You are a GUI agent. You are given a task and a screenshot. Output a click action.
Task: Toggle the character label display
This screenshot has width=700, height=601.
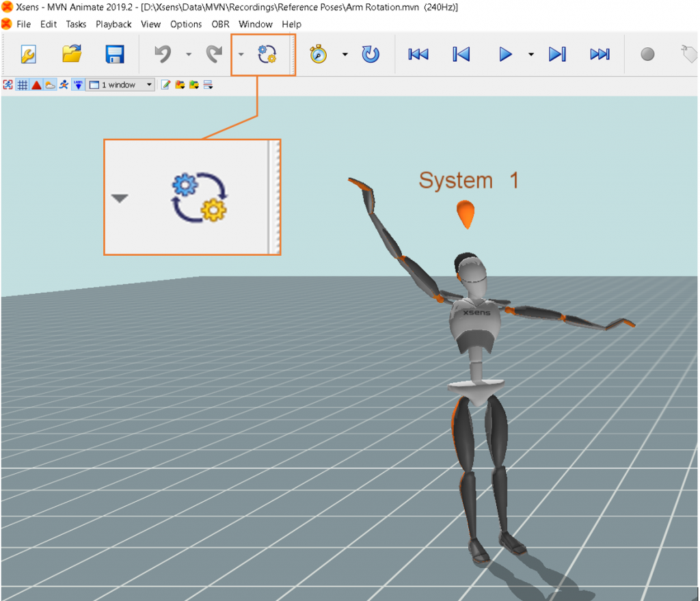[78, 85]
